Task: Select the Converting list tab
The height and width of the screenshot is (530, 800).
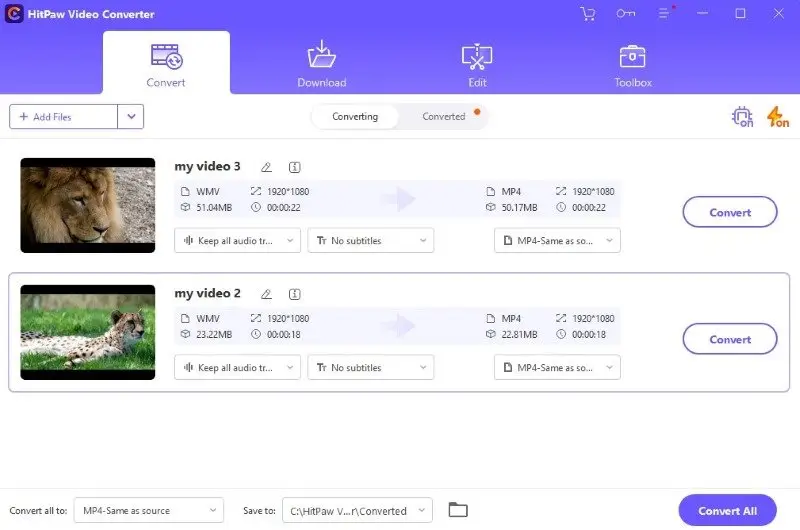Action: pos(355,116)
